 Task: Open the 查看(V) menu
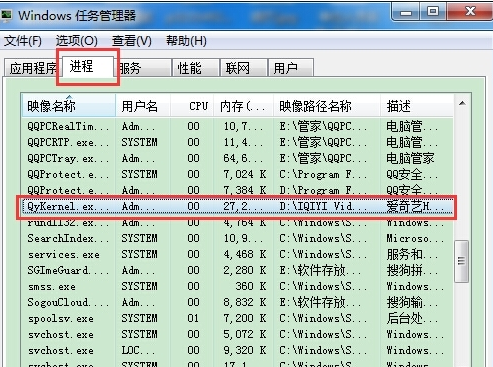tap(132, 41)
